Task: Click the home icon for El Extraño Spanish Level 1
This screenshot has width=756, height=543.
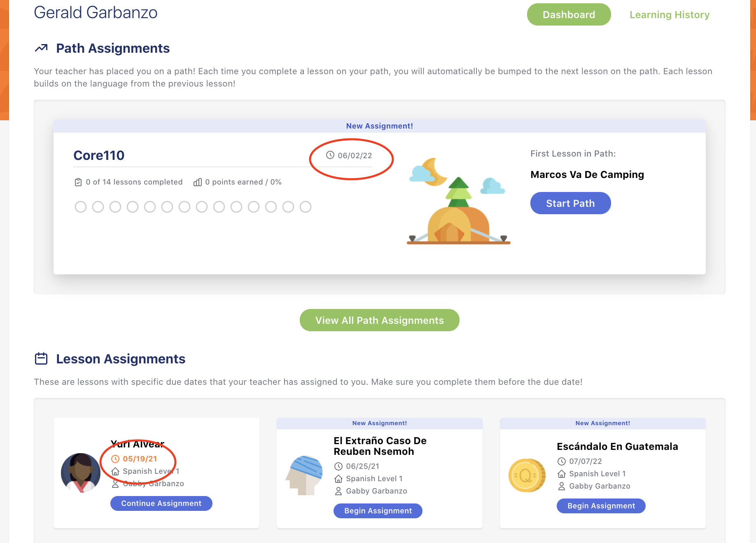Action: (338, 479)
